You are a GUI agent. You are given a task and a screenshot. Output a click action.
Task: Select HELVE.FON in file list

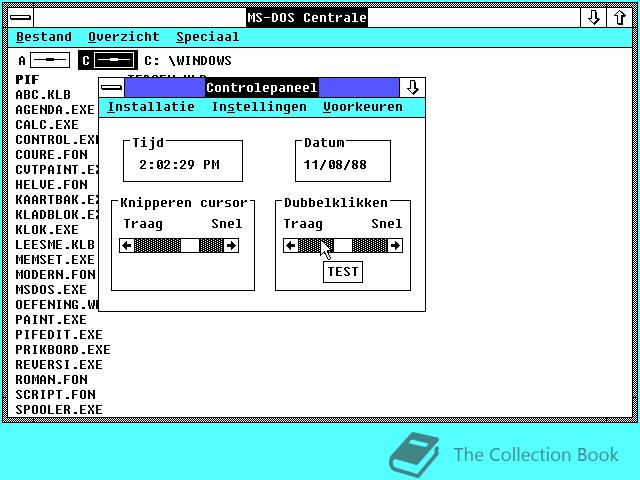click(51, 184)
